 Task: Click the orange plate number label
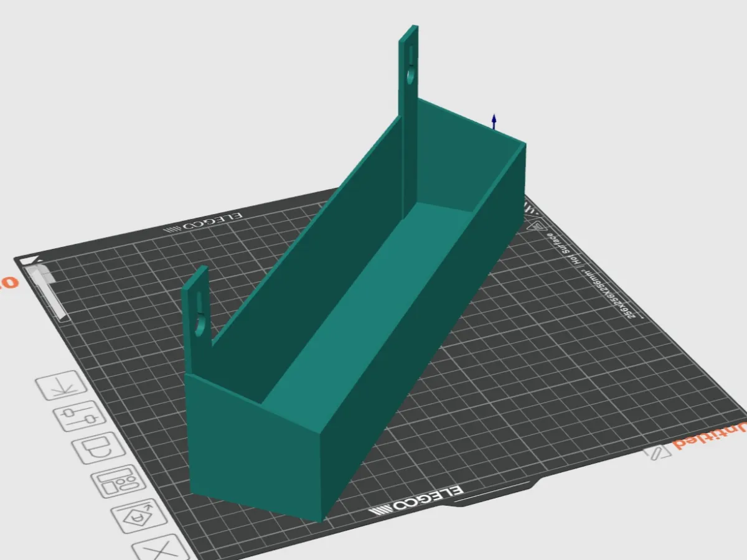(x=7, y=284)
